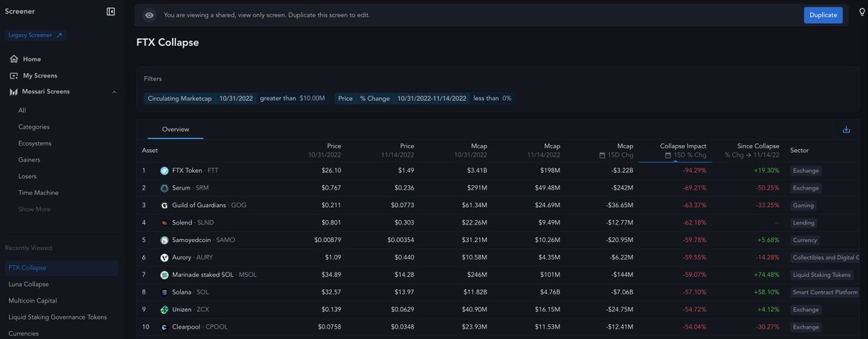
Task: Click the Liquid Staking Tokens sector tag
Action: 821,275
